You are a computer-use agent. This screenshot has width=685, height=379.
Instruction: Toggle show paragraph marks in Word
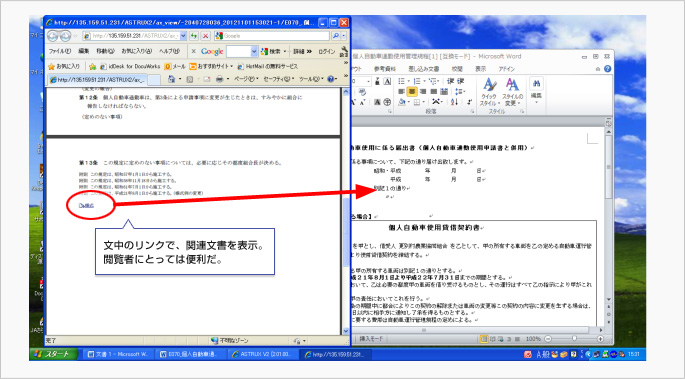click(x=469, y=102)
